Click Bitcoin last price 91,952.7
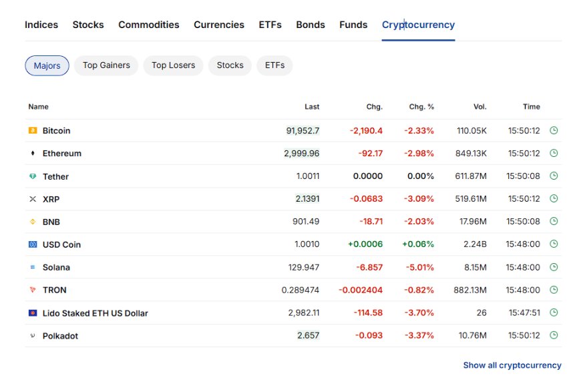The width and height of the screenshot is (581, 392). click(x=303, y=130)
